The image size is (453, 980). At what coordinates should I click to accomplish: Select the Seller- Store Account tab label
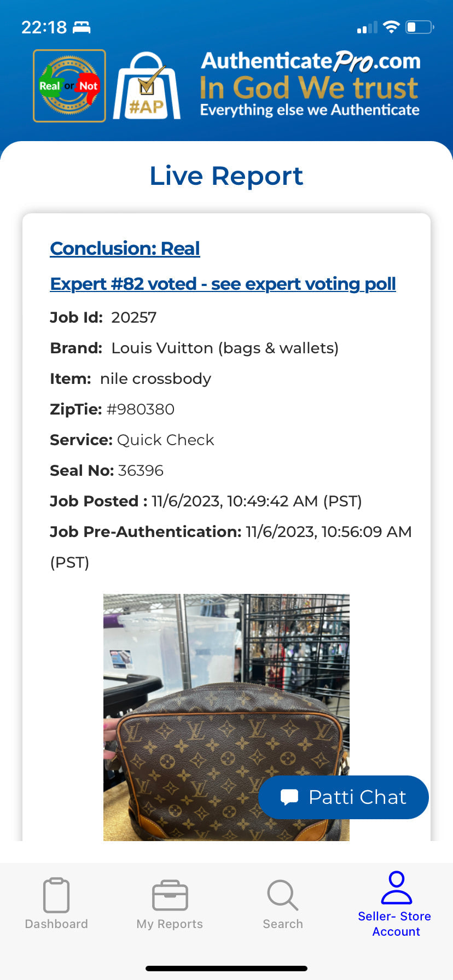394,924
